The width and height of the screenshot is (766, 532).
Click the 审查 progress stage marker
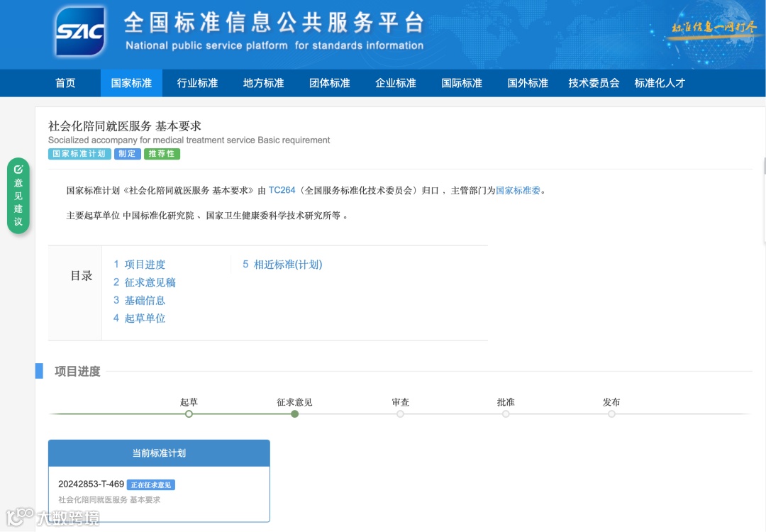pyautogui.click(x=400, y=414)
